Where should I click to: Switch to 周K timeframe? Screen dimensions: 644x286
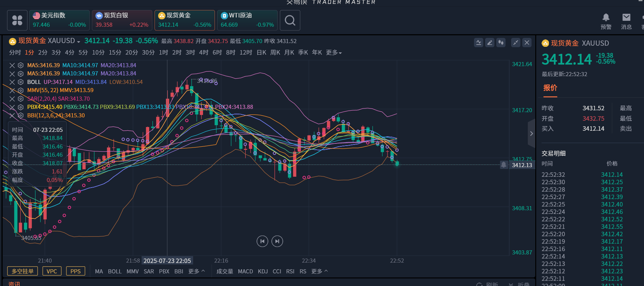pyautogui.click(x=275, y=53)
